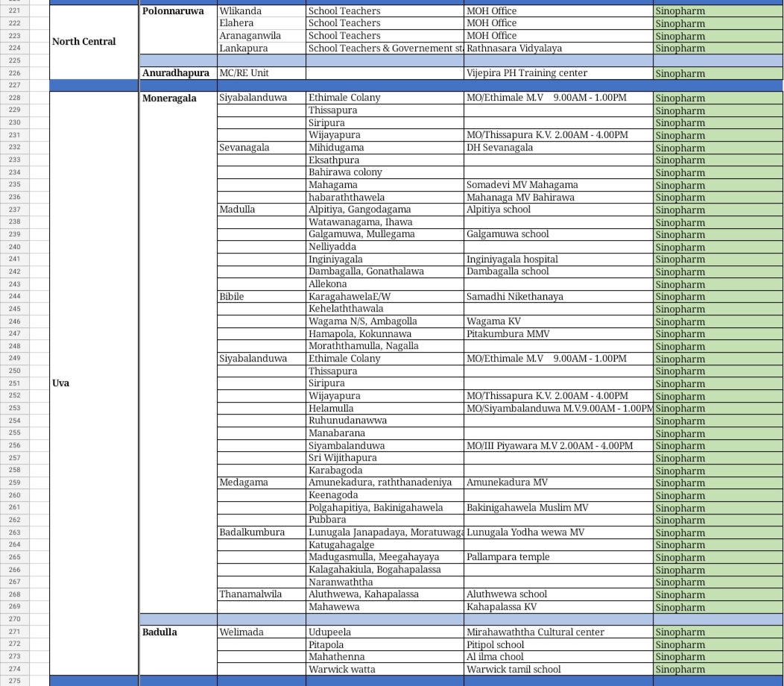The image size is (784, 686).
Task: Select Somadevi MV Mahagama cell
Action: pyautogui.click(x=558, y=185)
